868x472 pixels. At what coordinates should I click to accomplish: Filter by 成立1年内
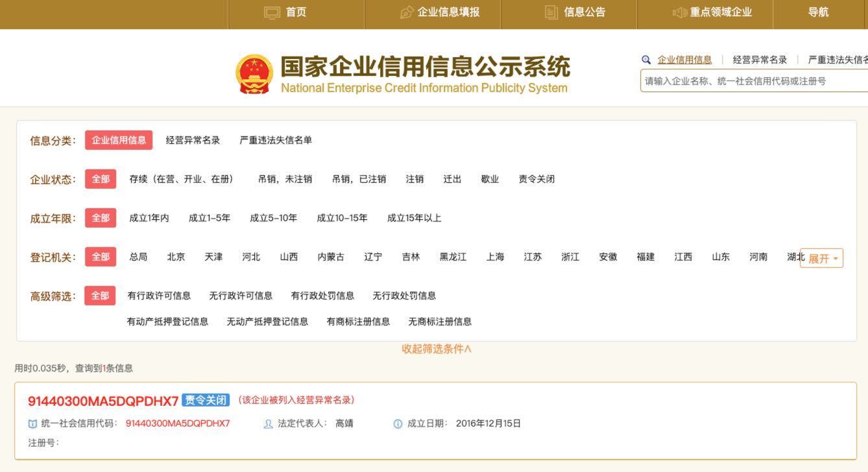point(149,218)
